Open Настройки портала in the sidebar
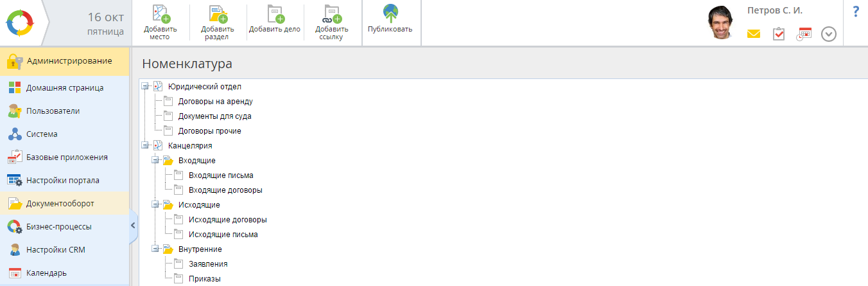 click(x=64, y=180)
